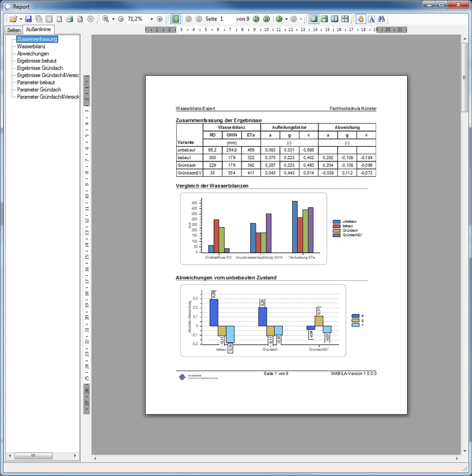Go to the next page
Image resolution: width=472 pixels, height=476 pixels.
[256, 19]
